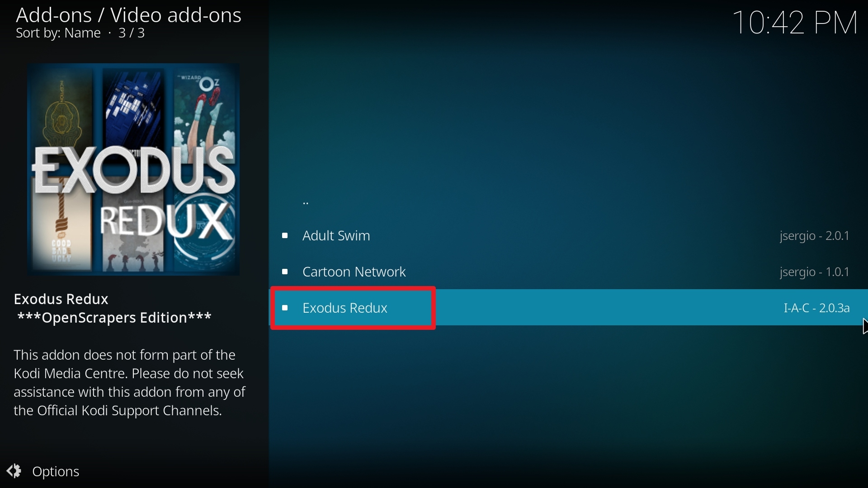Click the 'Add-ons / Video add-ons' breadcrumb
The image size is (868, 488).
[x=129, y=15]
